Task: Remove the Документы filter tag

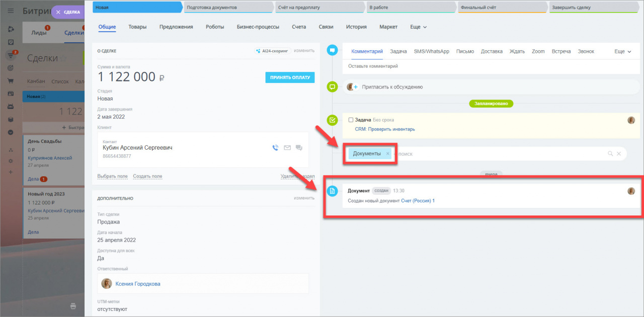Action: (387, 154)
